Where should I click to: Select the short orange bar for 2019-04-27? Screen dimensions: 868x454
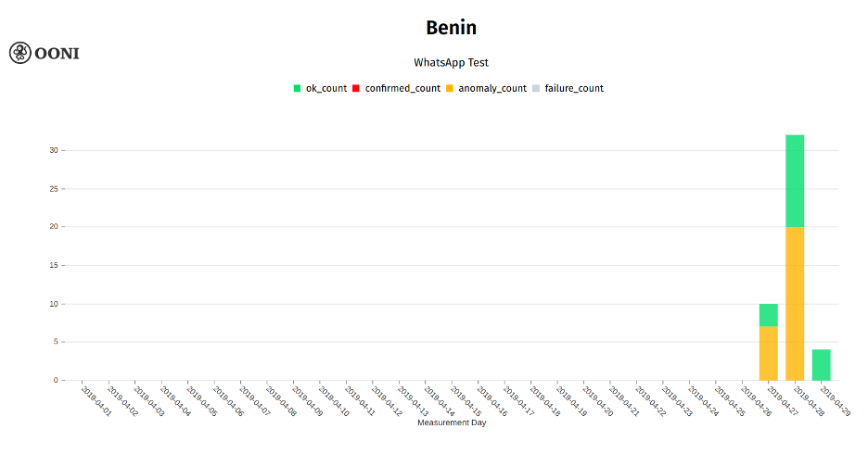click(769, 353)
